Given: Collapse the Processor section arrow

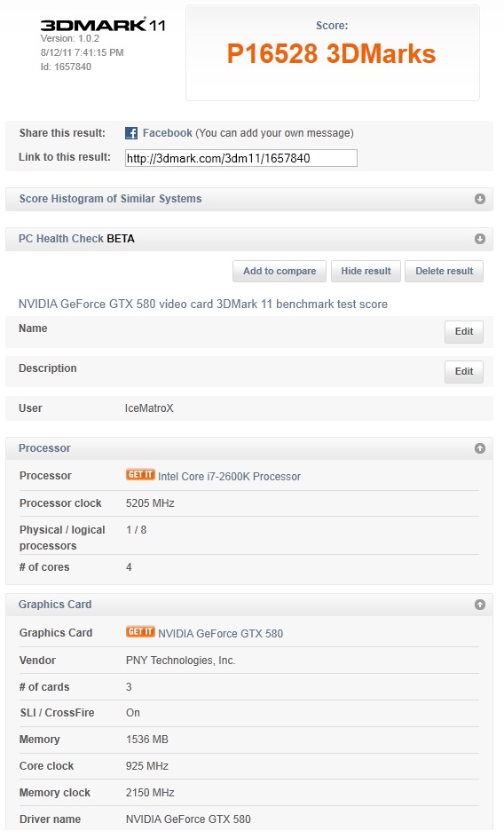Looking at the screenshot, I should click(x=480, y=448).
